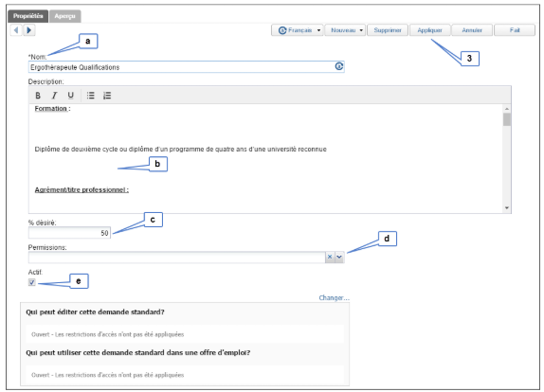The width and height of the screenshot is (544, 392).
Task: Click the Supprimer button
Action: (x=388, y=30)
